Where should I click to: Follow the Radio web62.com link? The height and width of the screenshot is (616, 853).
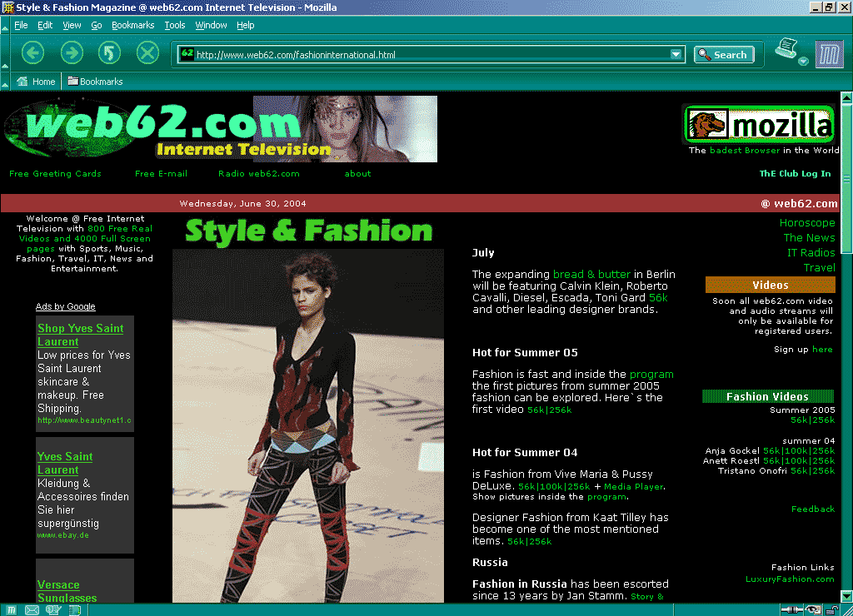coord(259,173)
